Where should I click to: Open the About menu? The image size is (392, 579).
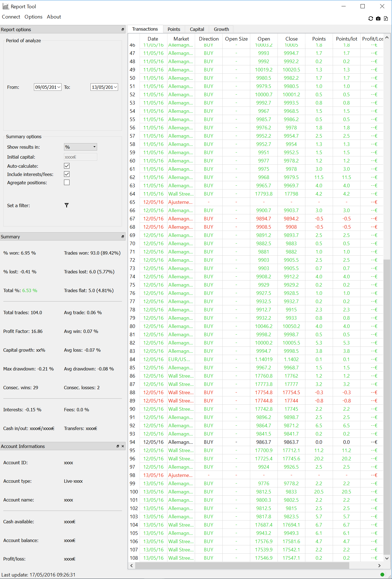pyautogui.click(x=54, y=17)
